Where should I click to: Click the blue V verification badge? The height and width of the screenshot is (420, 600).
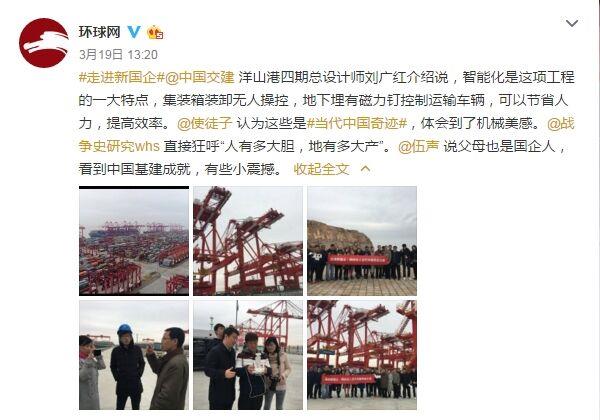point(134,32)
